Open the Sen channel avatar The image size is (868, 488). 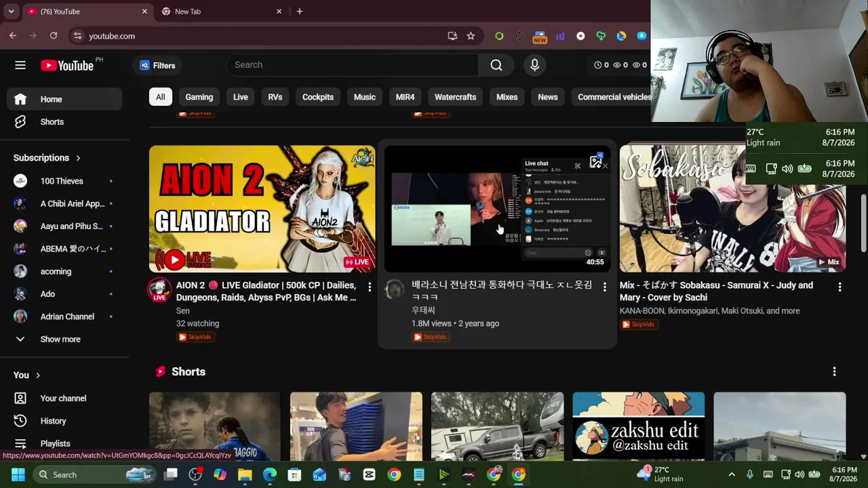pyautogui.click(x=159, y=290)
